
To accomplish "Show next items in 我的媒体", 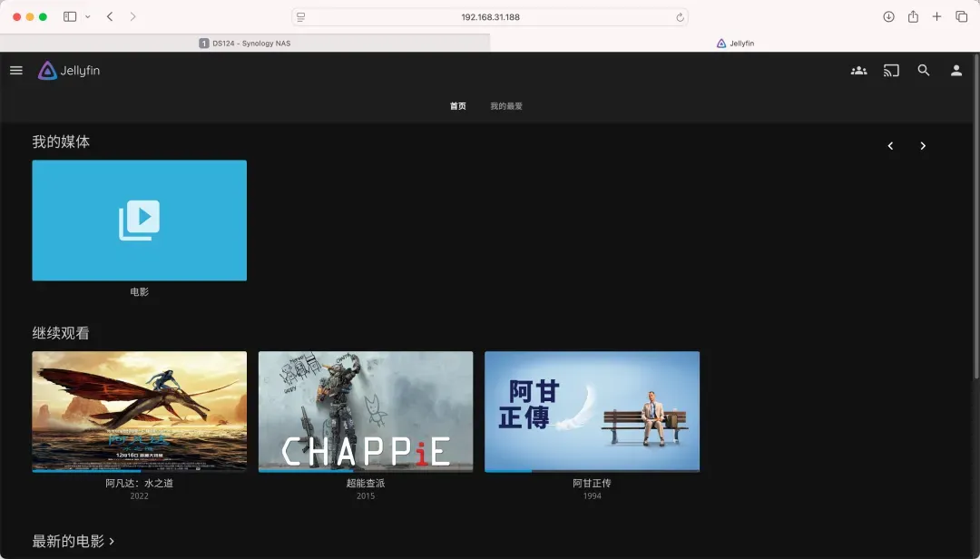I will tap(923, 146).
